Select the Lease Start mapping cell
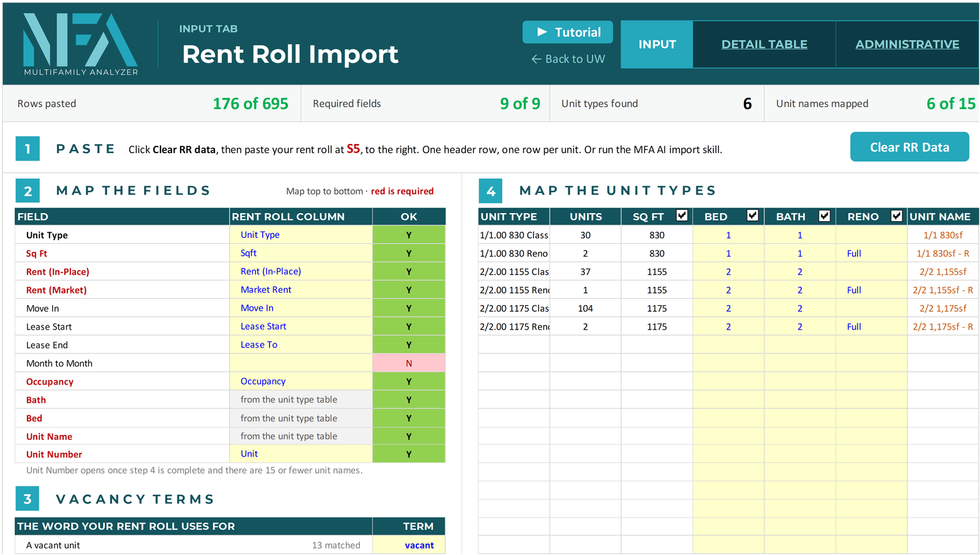This screenshot has height=555, width=980. [301, 327]
